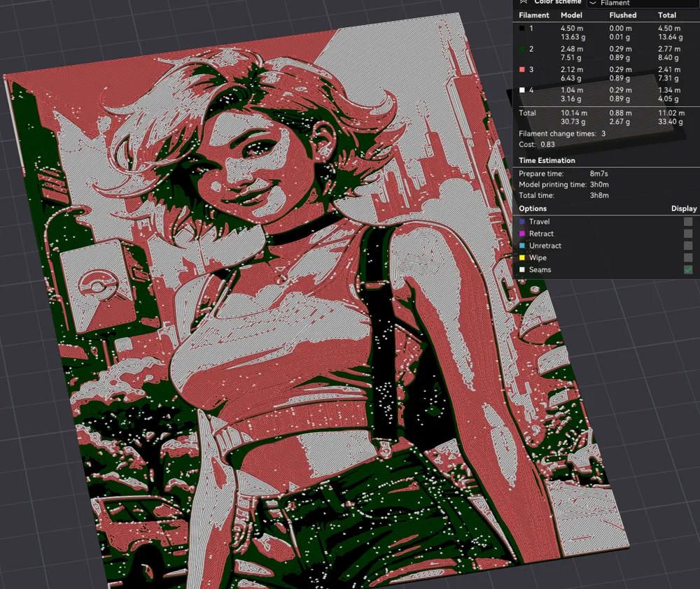Open the Filament color scheme dropdown
700x589 pixels.
[643, 3]
